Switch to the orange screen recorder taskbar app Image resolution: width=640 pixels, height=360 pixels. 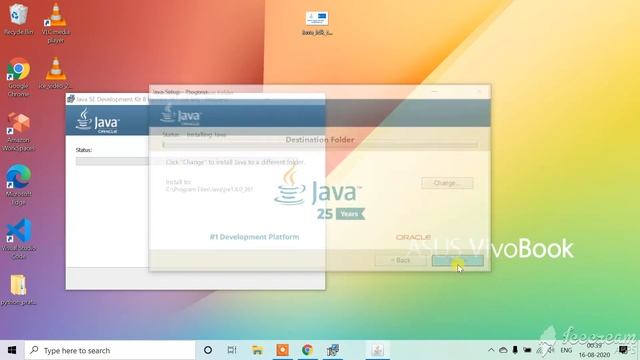pos(282,350)
